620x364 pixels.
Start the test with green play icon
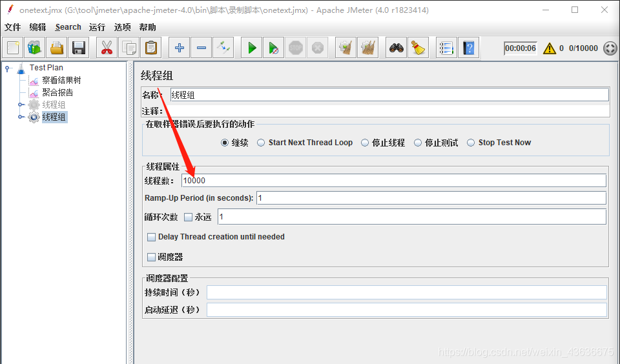pos(251,48)
